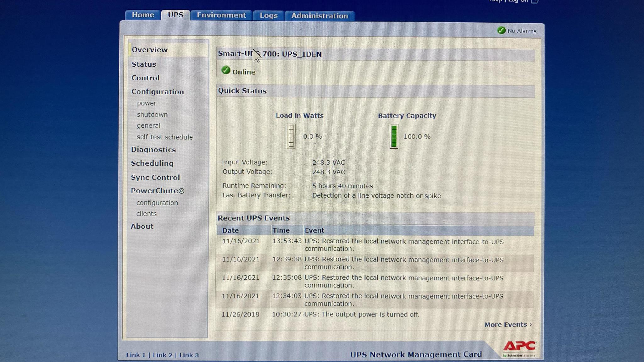Screen dimensions: 644x362
Task: Click the No Alarms status text
Action: coord(522,31)
